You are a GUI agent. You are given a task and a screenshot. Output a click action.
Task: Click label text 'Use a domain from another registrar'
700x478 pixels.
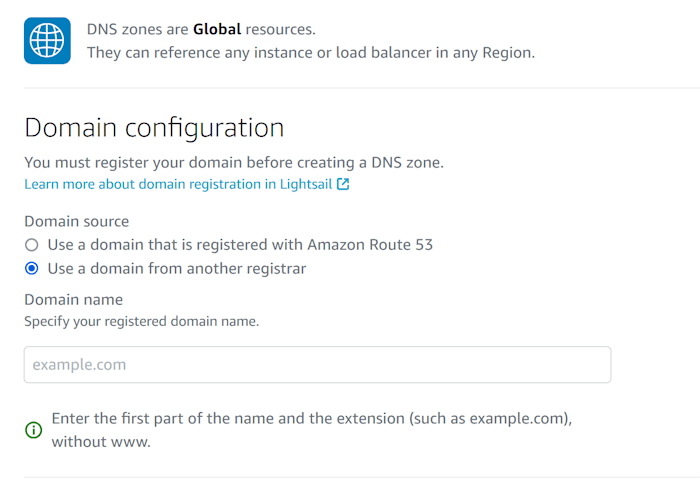pos(176,269)
